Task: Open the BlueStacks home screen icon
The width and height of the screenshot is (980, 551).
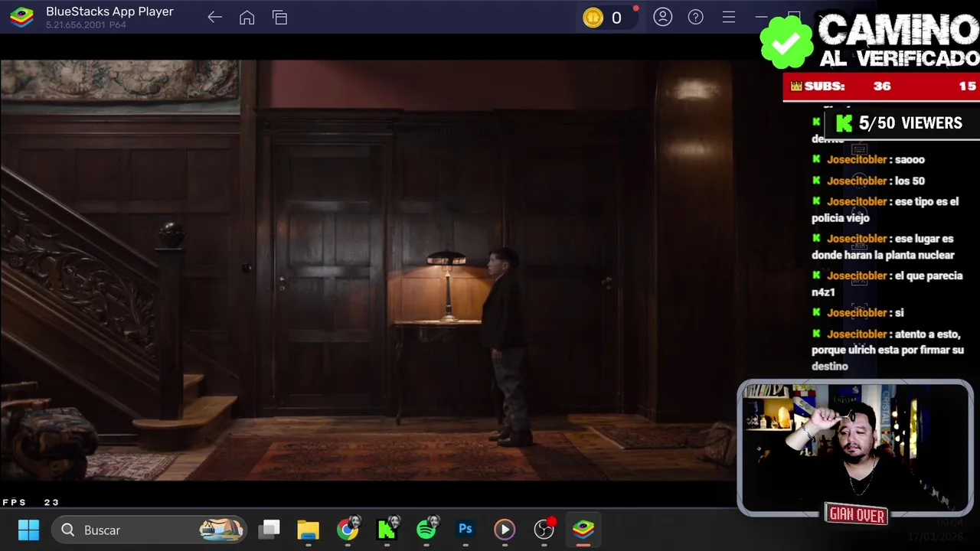Action: [x=247, y=18]
